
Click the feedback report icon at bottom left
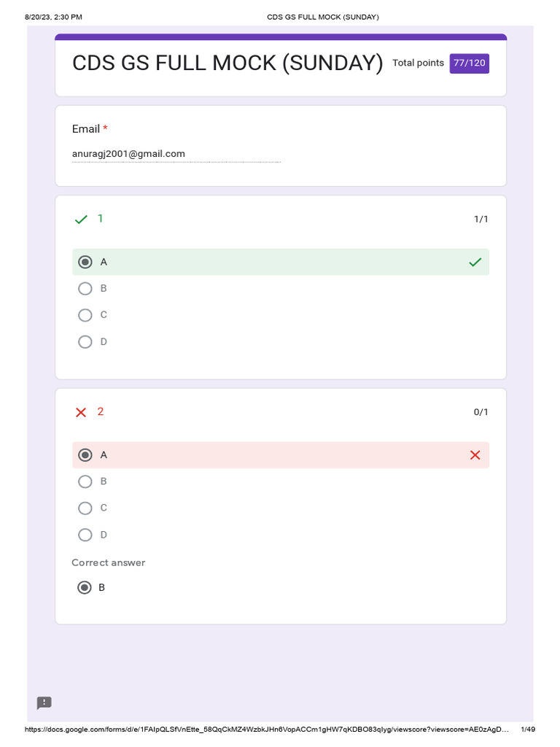(44, 703)
